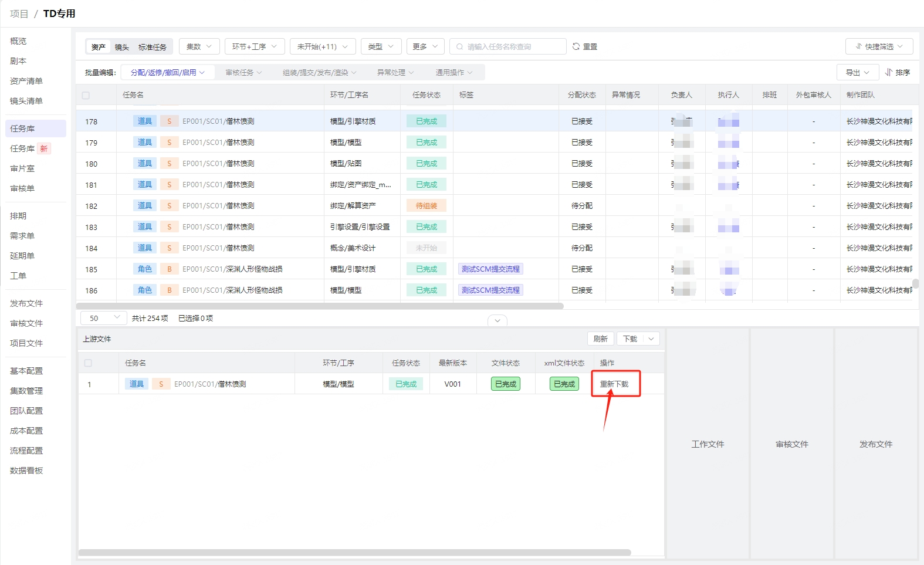This screenshot has width=924, height=565.
Task: Open the 集数 episode dropdown
Action: tap(199, 46)
